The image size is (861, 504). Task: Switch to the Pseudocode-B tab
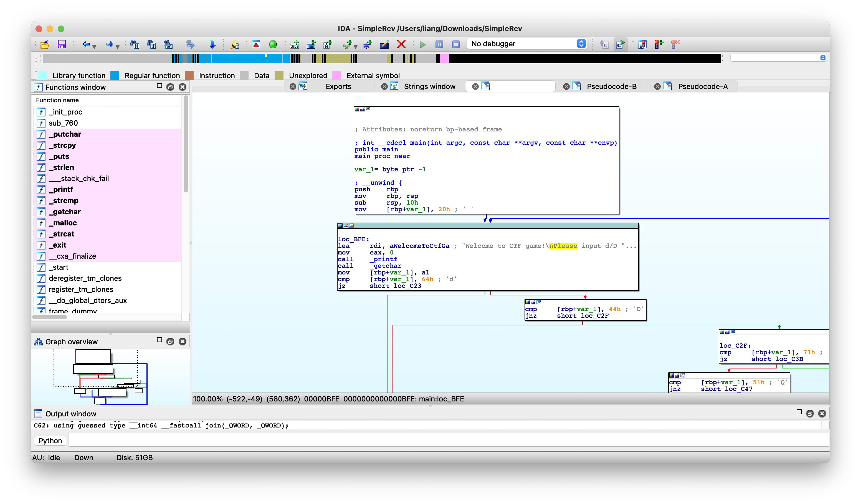point(611,86)
